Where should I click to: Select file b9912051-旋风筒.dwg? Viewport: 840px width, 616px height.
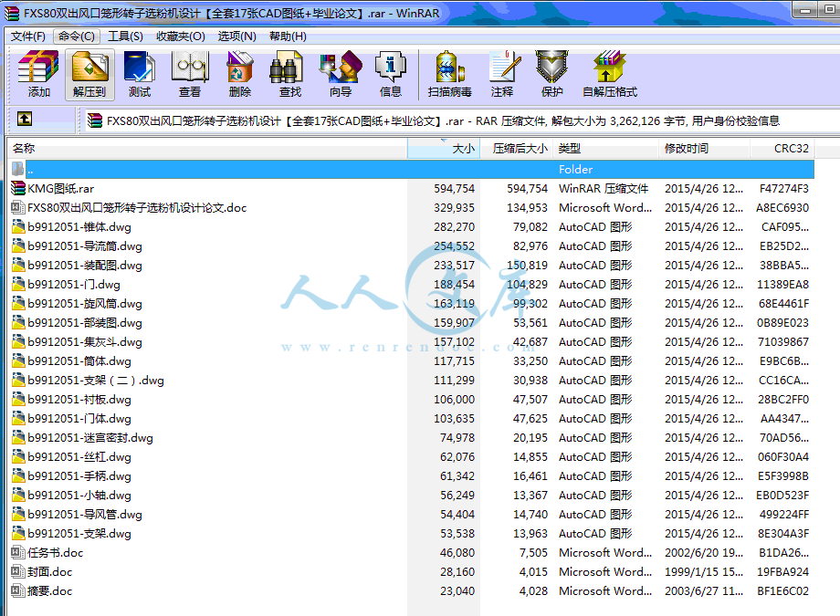[85, 304]
